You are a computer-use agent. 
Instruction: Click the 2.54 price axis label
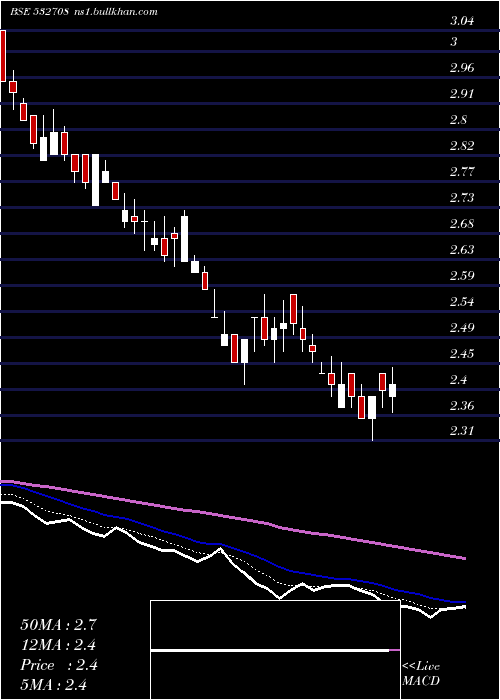(462, 301)
